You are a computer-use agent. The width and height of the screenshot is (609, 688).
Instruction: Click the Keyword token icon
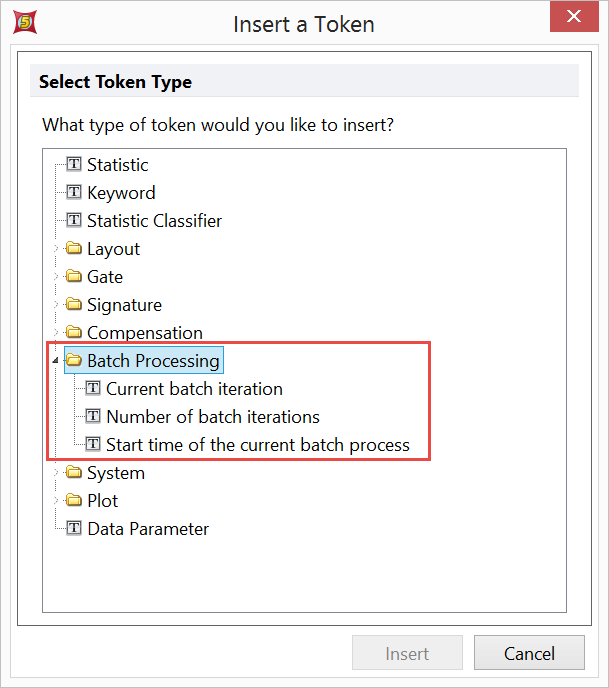(x=74, y=192)
